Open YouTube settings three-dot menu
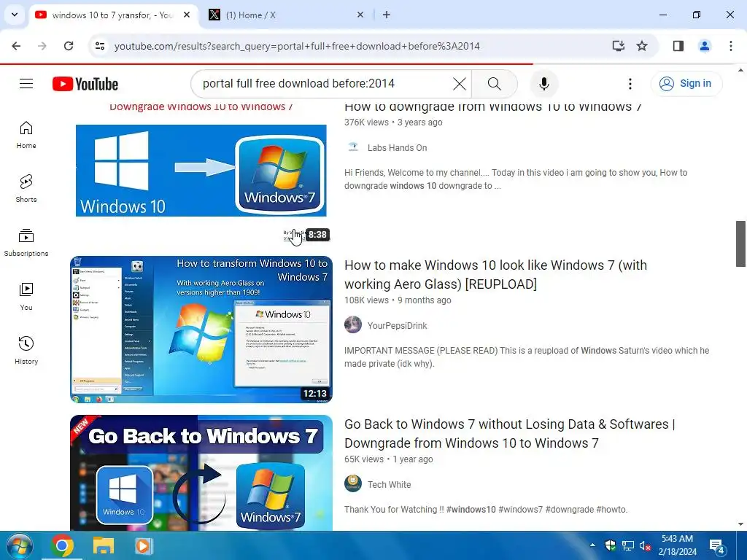The image size is (747, 560). 630,84
